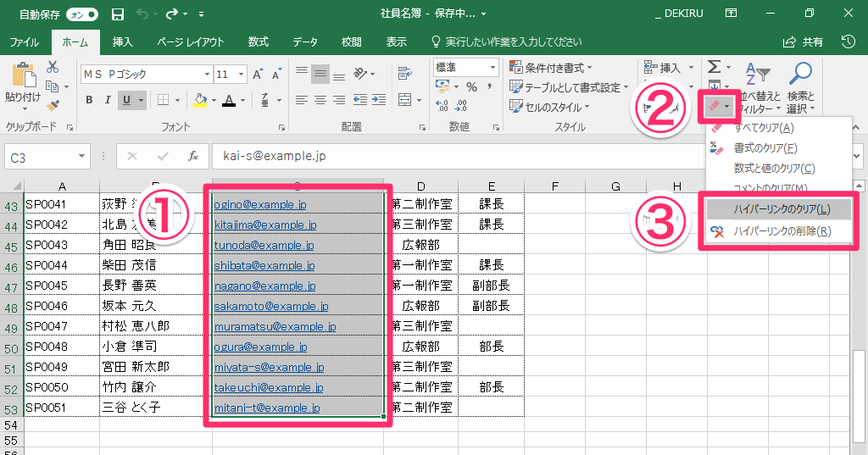Screen dimensions: 868x455
Task: Click the increase decimal icon
Action: pos(442,105)
